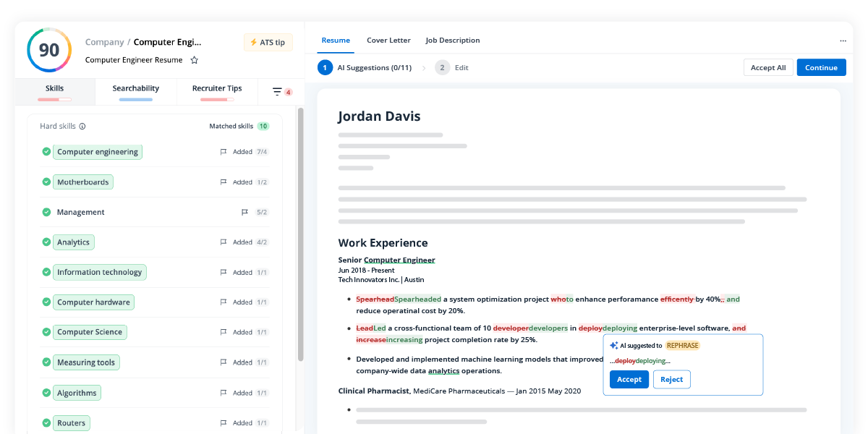Click the 90 score progress ring
Viewport: 868px width, 434px height.
pos(49,50)
